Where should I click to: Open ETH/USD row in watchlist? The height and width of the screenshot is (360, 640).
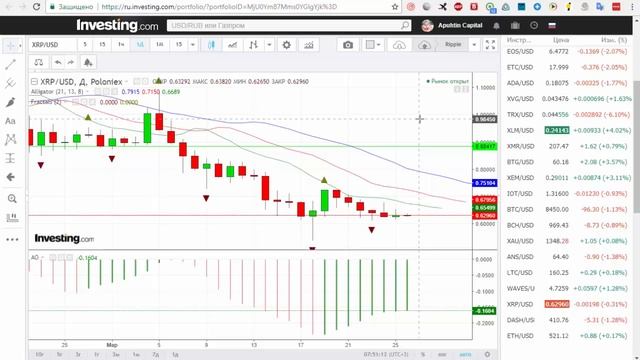pyautogui.click(x=567, y=336)
